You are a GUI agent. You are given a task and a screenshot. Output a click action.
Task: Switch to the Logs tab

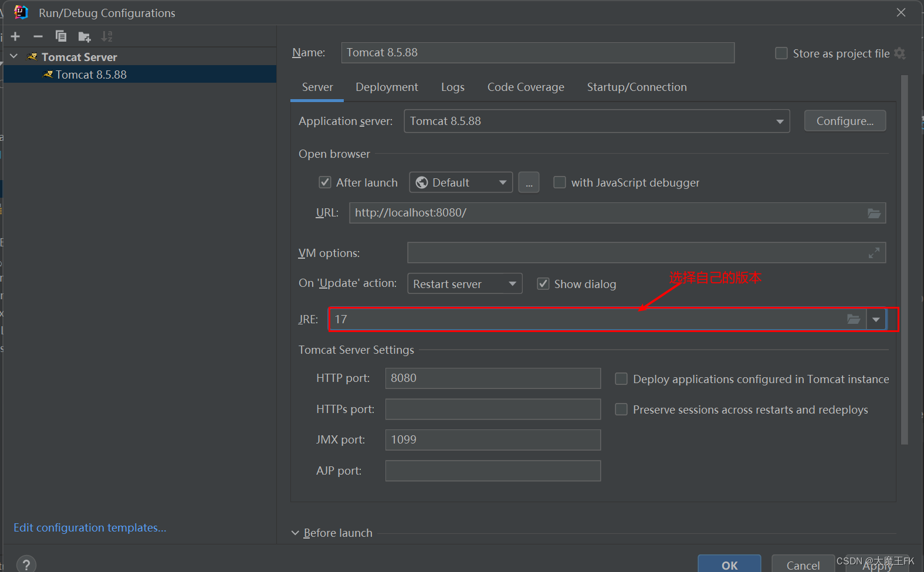pos(453,87)
